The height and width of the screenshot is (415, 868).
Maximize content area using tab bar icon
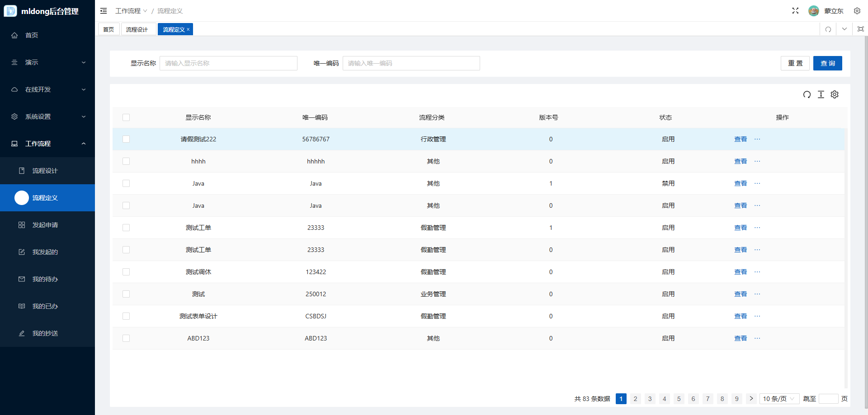860,29
